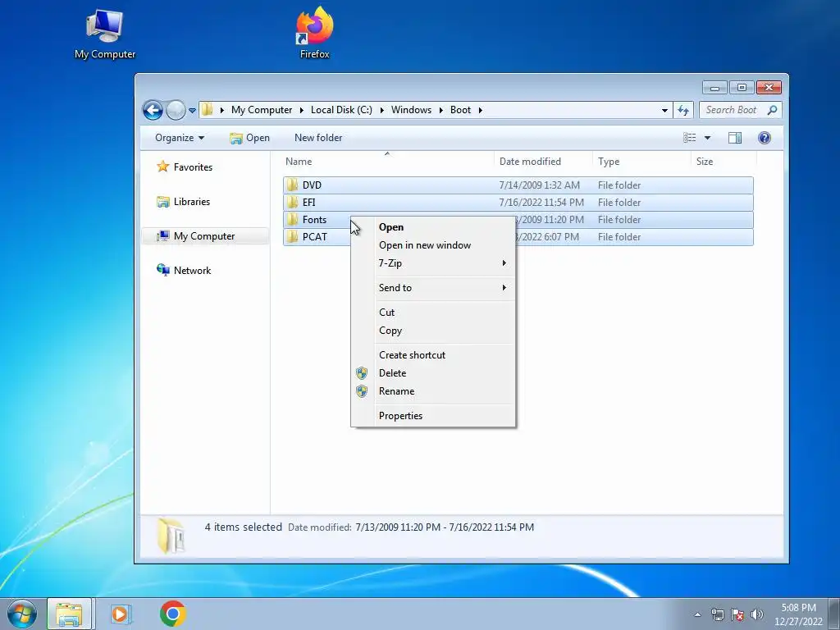Choose Rename from the context menu
The height and width of the screenshot is (630, 840).
pyautogui.click(x=433, y=391)
